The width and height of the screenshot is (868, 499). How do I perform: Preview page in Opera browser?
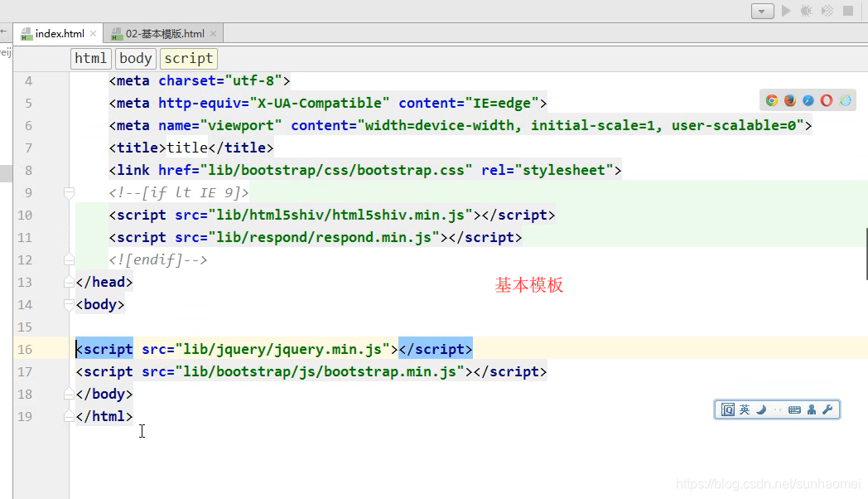pyautogui.click(x=827, y=100)
